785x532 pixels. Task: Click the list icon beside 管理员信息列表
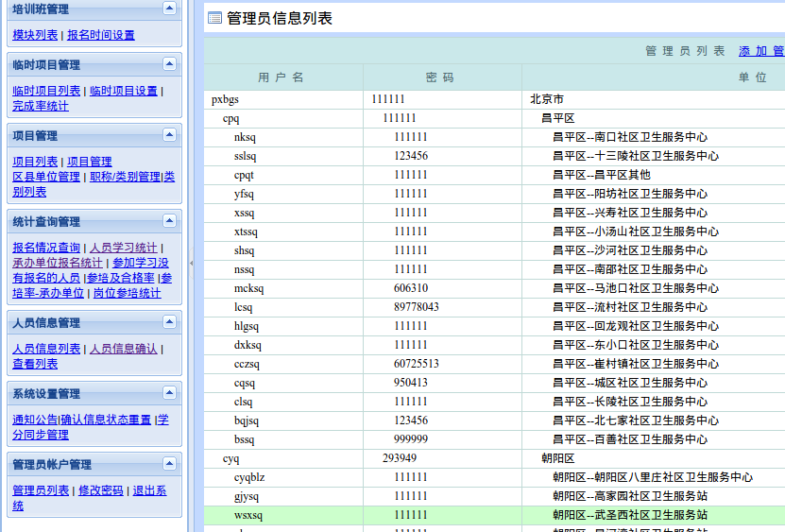(x=214, y=18)
